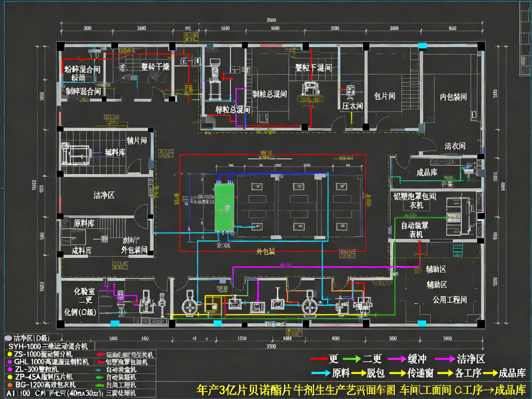This screenshot has width=532, height=399.
Task: Click the 整粒干混间 room label
Action: point(313,68)
